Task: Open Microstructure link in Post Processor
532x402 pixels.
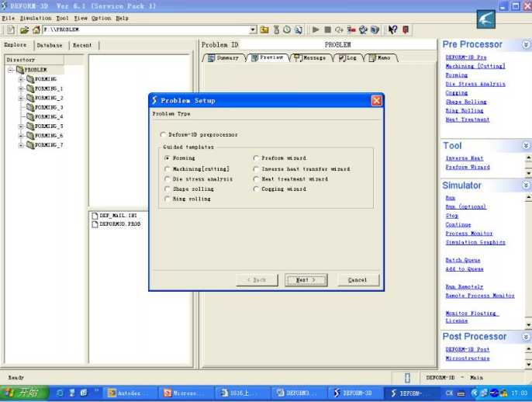Action: pos(468,359)
